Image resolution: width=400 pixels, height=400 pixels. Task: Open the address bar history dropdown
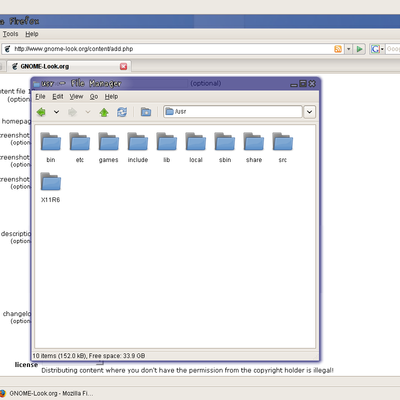click(348, 49)
